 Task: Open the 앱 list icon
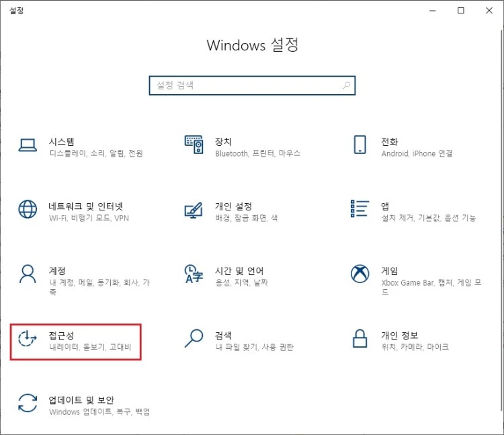pyautogui.click(x=360, y=208)
